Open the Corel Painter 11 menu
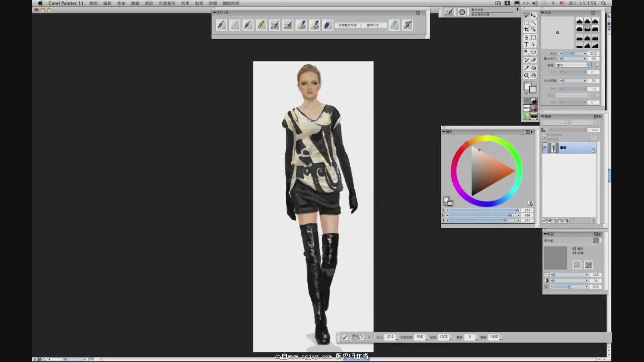This screenshot has height=362, width=644. click(66, 3)
